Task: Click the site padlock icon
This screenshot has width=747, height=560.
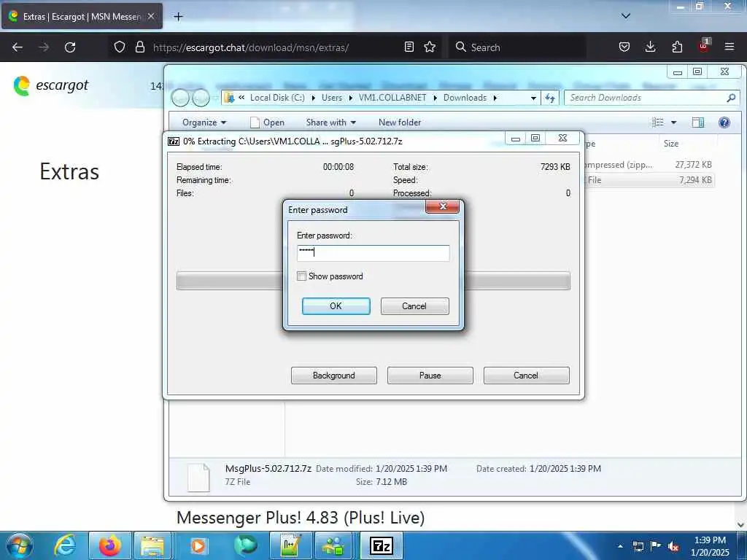Action: [139, 47]
